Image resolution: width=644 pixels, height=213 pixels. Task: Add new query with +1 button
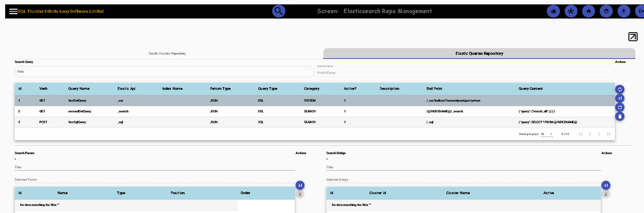619,98
